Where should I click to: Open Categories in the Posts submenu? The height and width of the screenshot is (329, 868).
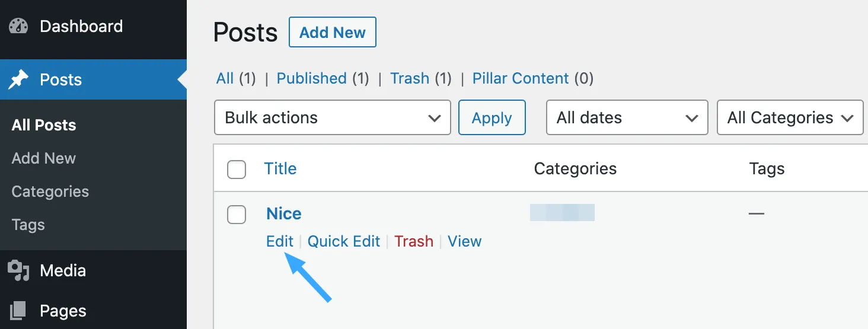point(50,191)
